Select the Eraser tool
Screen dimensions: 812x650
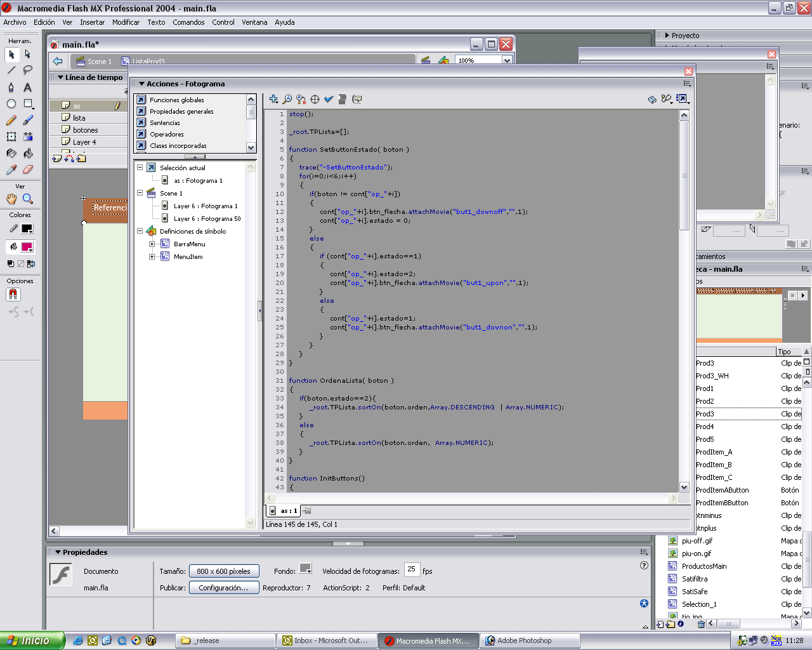(28, 169)
